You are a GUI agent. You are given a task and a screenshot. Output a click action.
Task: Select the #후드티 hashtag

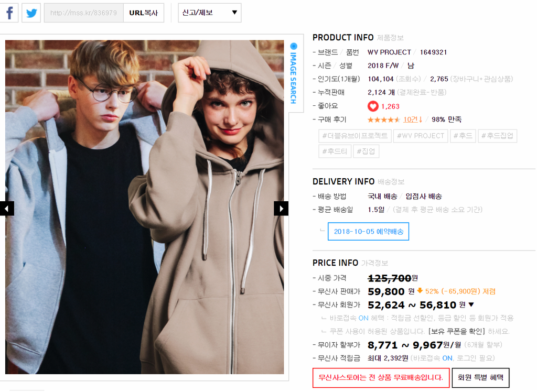click(335, 151)
